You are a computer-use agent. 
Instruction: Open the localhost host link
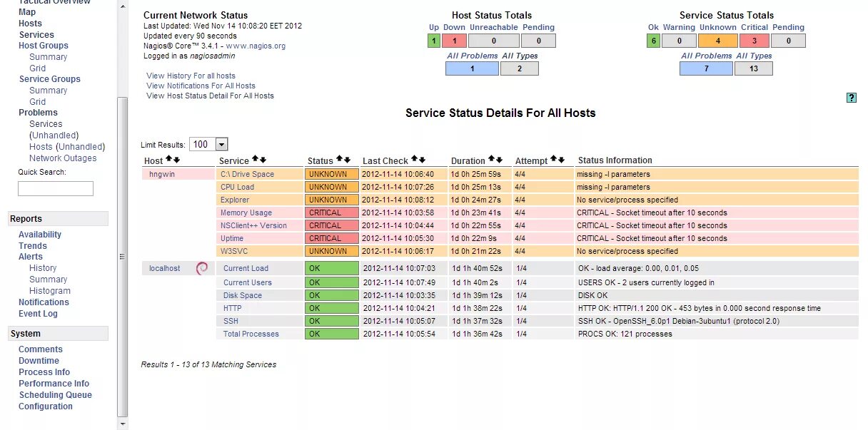click(x=164, y=268)
